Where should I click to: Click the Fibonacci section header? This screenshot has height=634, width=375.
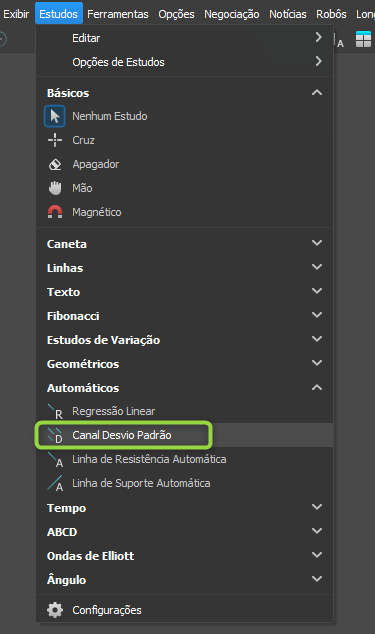pos(73,316)
